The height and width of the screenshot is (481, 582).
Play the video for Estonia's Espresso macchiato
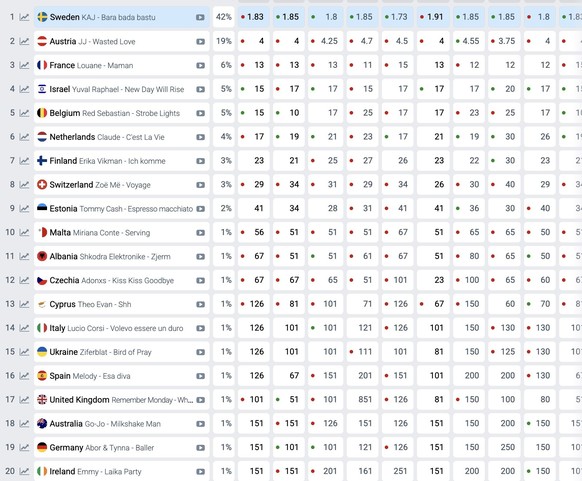coord(200,209)
